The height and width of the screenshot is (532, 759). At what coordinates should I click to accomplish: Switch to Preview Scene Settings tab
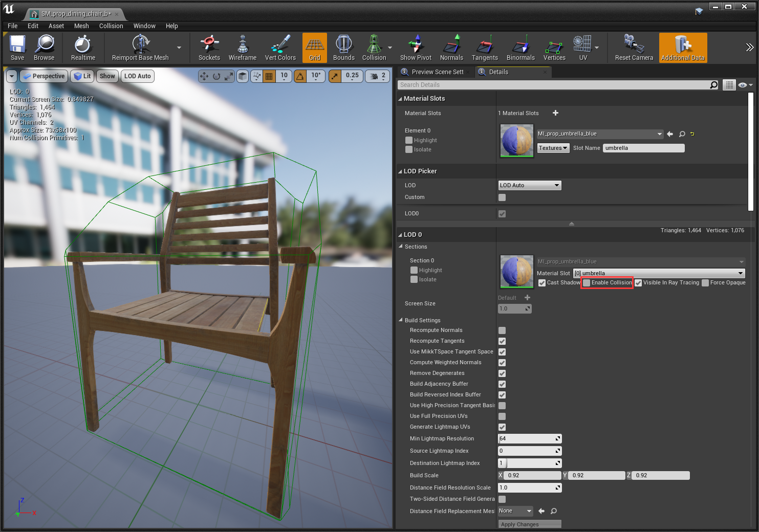click(x=437, y=72)
